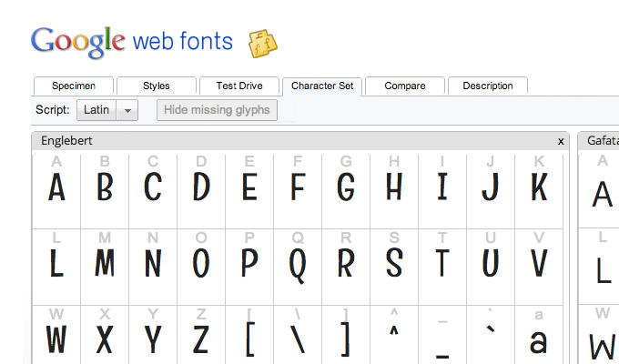Viewport: 619px width, 364px height.
Task: Select glyph B in Englebert panel
Action: 105,191
